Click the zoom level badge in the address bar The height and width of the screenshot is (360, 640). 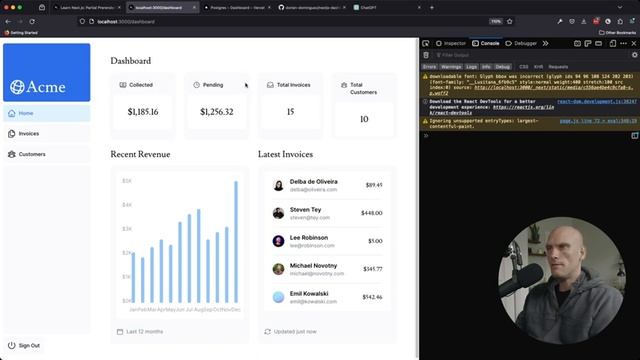click(496, 22)
